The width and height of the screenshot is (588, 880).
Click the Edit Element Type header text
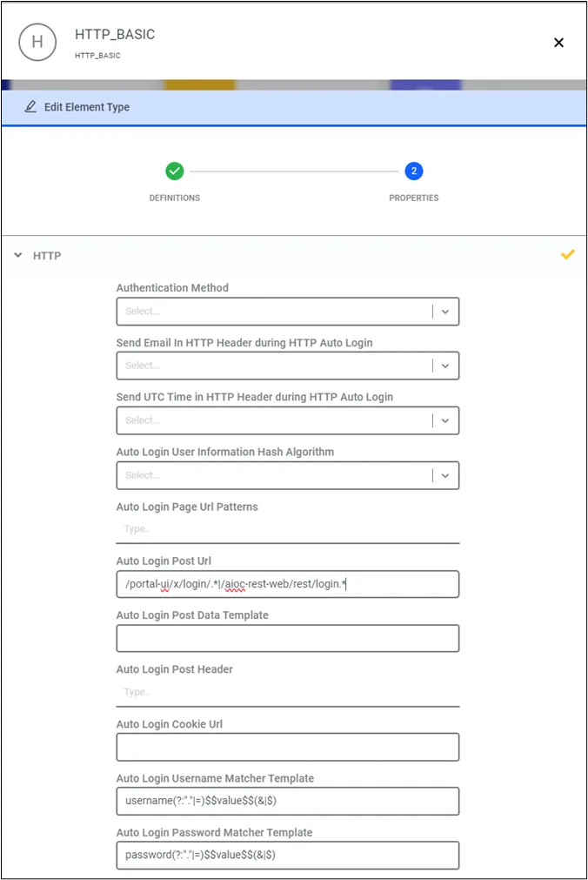pos(87,107)
